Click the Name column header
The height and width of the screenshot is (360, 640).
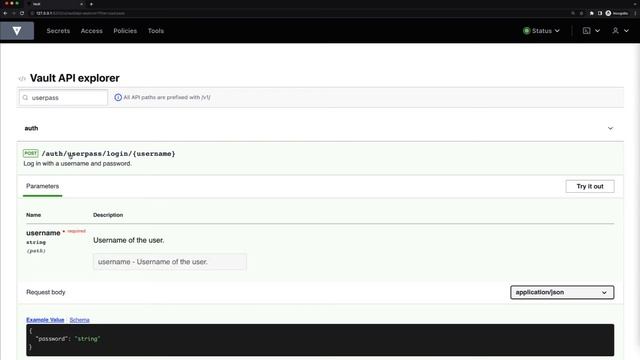click(33, 215)
